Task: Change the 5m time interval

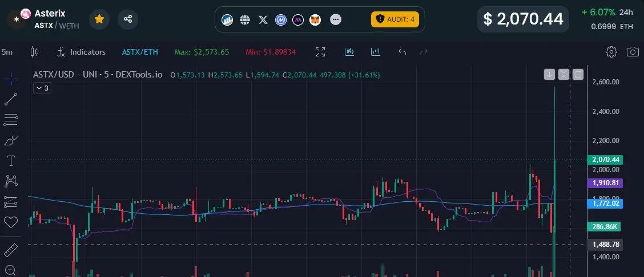Action: point(7,52)
